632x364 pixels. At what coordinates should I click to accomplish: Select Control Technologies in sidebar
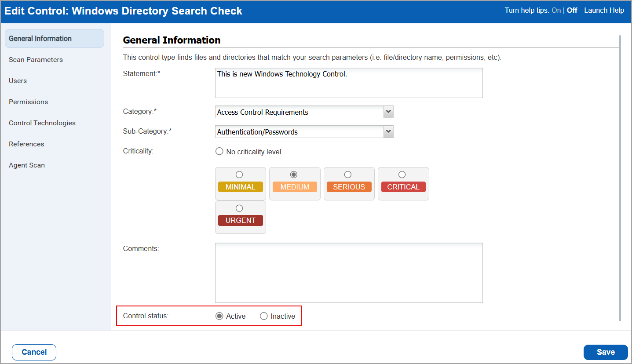pyautogui.click(x=42, y=123)
